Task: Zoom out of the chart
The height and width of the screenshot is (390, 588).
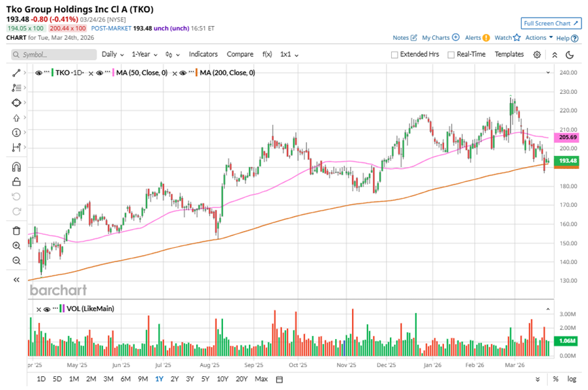Action: [16, 260]
